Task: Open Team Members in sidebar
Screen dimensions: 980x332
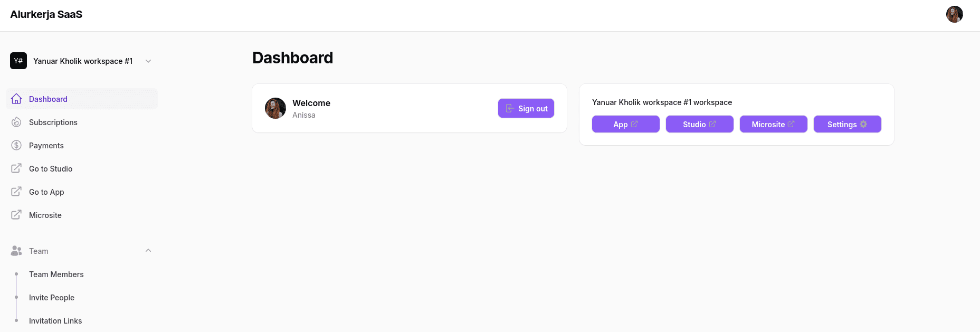Action: click(x=56, y=274)
